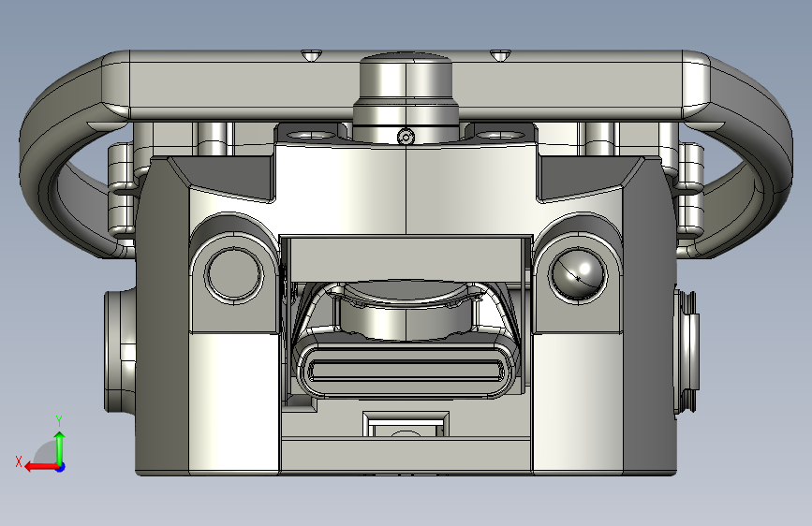Select the round port on the model's left edge
The height and width of the screenshot is (526, 812).
coord(120,352)
